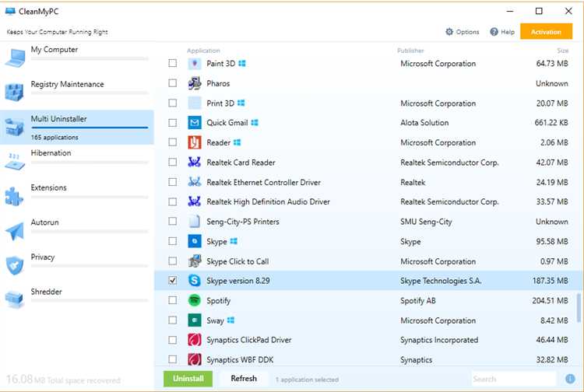Uncheck the Skype version 8.29 checkbox
The width and height of the screenshot is (584, 392).
pos(172,281)
